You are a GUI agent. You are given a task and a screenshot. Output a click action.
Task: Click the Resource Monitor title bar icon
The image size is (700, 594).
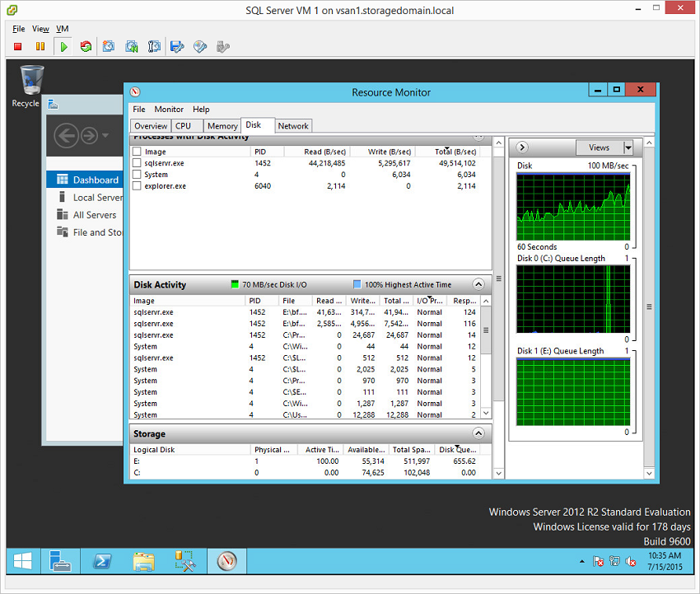pyautogui.click(x=135, y=92)
